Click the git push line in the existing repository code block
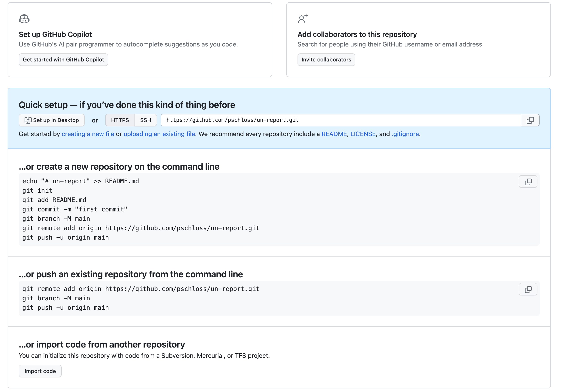This screenshot has width=562, height=392. (66, 308)
